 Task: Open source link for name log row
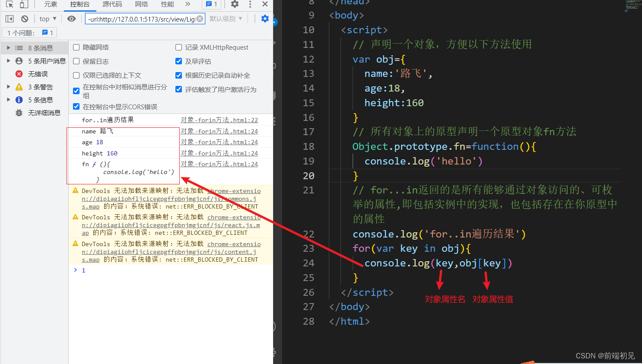click(219, 131)
